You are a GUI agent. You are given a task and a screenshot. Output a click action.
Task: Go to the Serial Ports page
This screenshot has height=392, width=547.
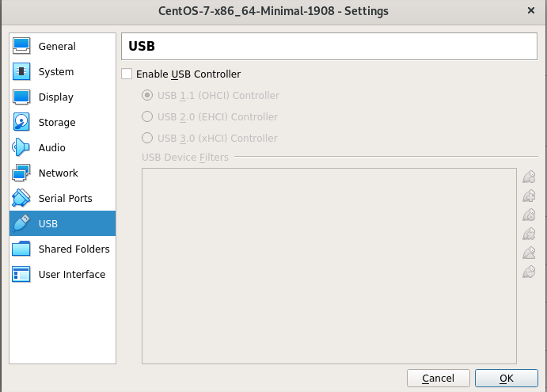click(63, 198)
